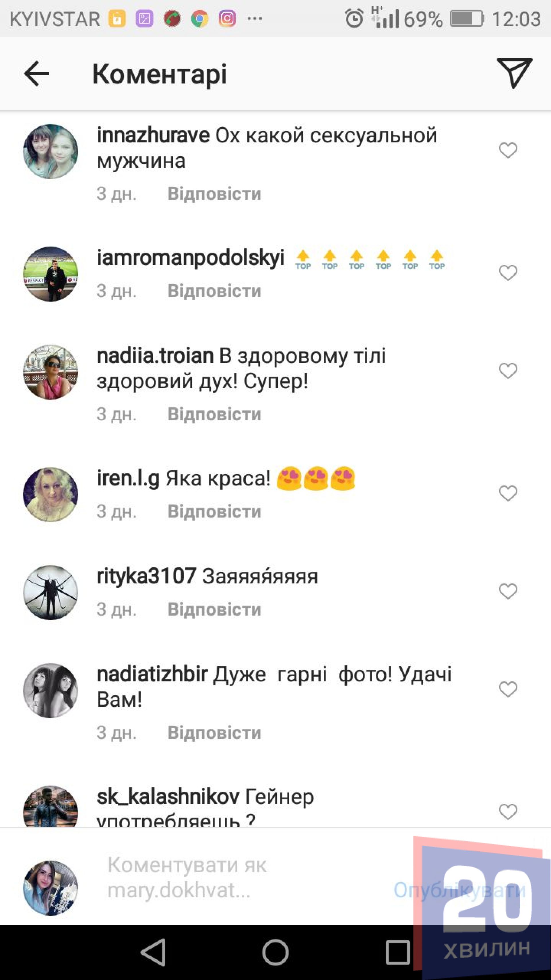
Task: Tap heart next to rityka3107's comment
Action: click(x=508, y=591)
